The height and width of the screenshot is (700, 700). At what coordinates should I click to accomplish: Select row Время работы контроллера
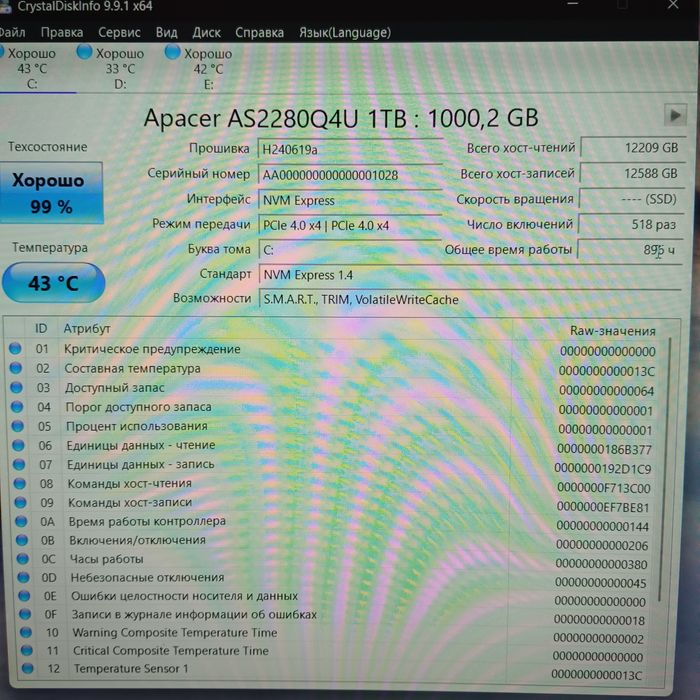point(335,523)
